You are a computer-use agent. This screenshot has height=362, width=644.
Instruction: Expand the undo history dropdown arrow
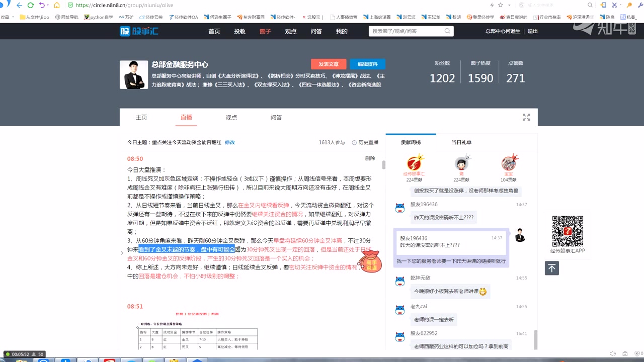click(47, 5)
